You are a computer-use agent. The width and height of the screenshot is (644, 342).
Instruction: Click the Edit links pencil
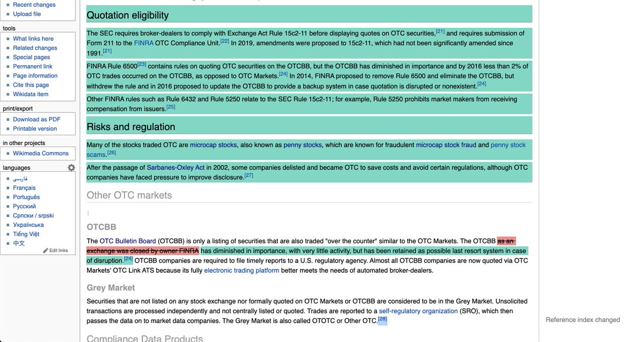pyautogui.click(x=55, y=250)
